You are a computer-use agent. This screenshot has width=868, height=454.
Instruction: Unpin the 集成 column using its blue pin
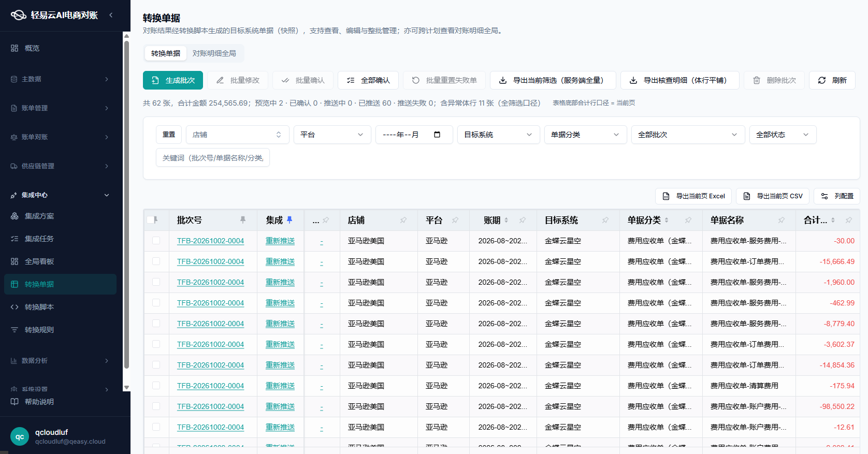[x=290, y=220]
